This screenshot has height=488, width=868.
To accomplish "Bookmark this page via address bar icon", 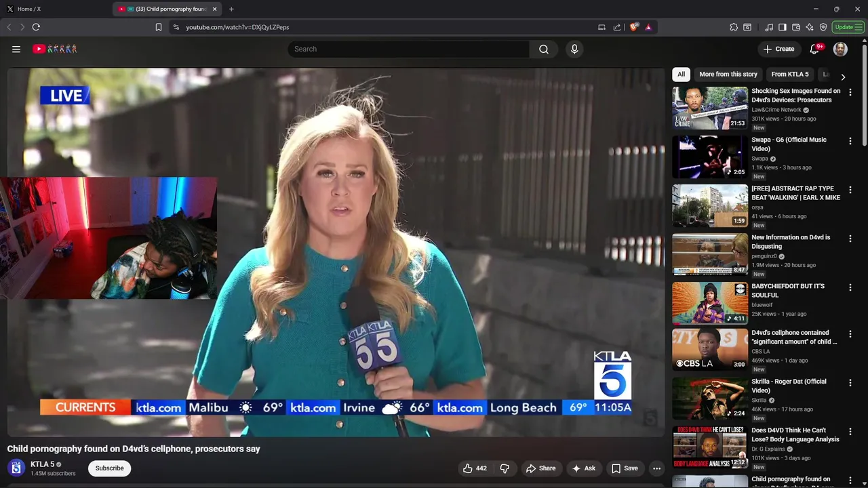I will 159,27.
